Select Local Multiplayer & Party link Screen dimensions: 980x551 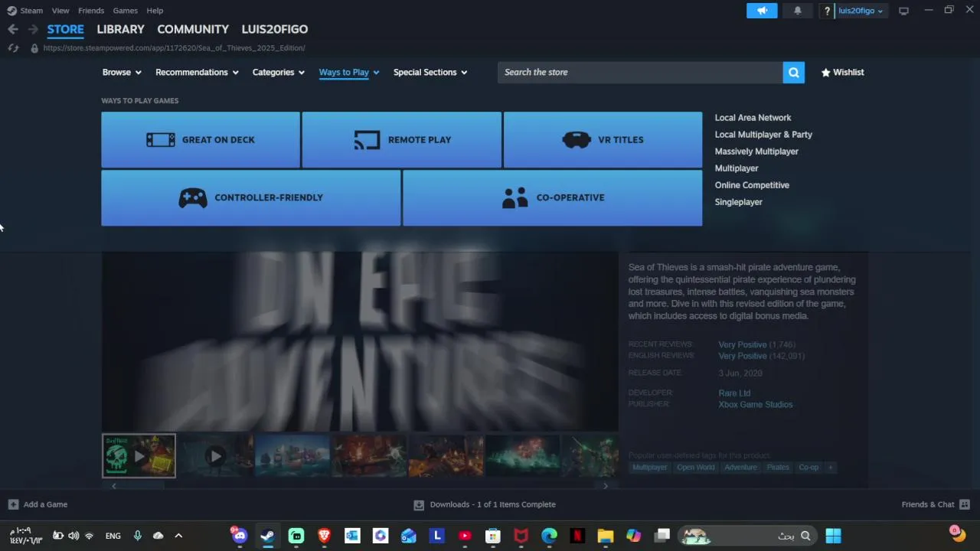(x=763, y=135)
